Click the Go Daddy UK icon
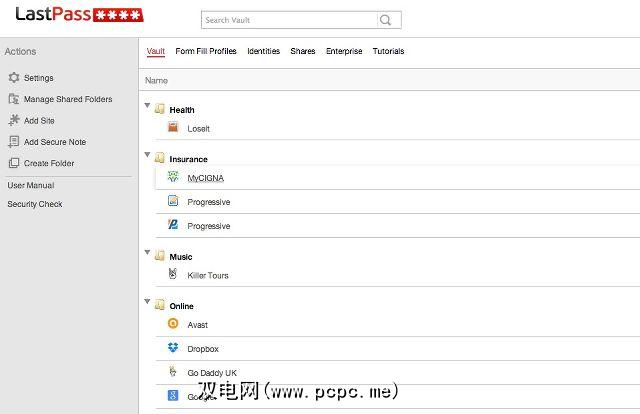 (173, 371)
